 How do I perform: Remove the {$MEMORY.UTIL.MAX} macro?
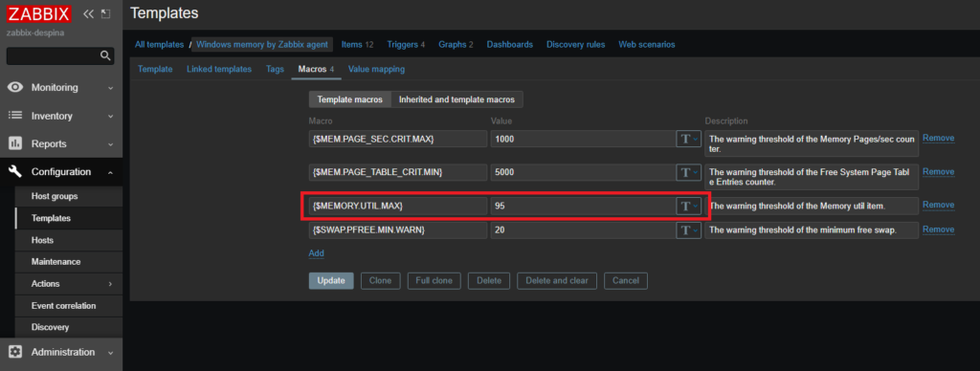click(x=939, y=205)
